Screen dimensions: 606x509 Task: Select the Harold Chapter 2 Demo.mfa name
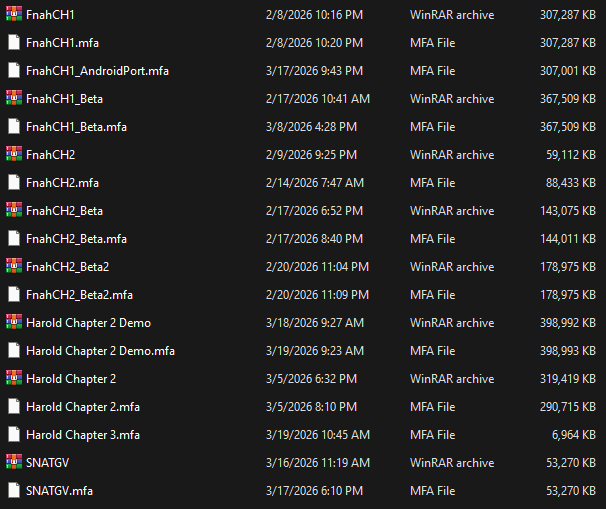coord(100,351)
